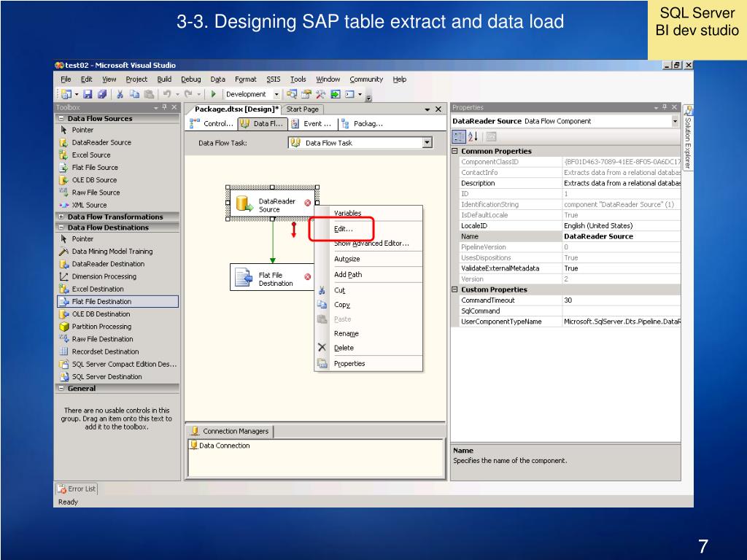This screenshot has width=747, height=560.
Task: Click the Save toolbar icon
Action: tap(88, 94)
